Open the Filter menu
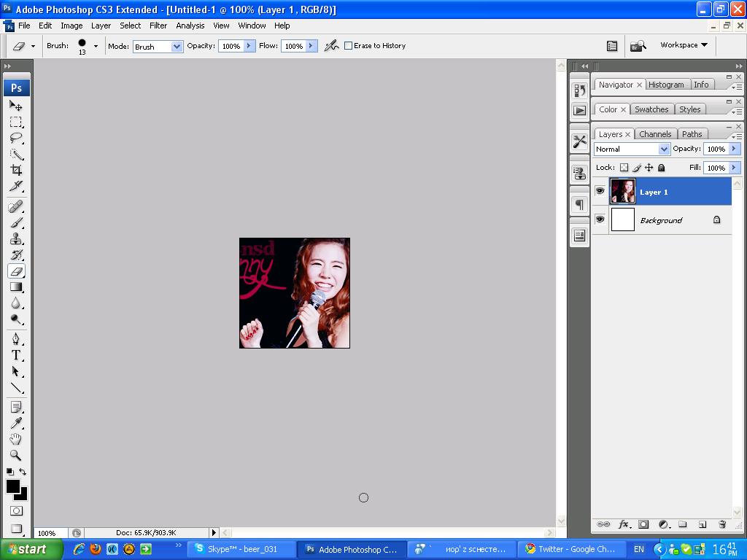 click(158, 26)
